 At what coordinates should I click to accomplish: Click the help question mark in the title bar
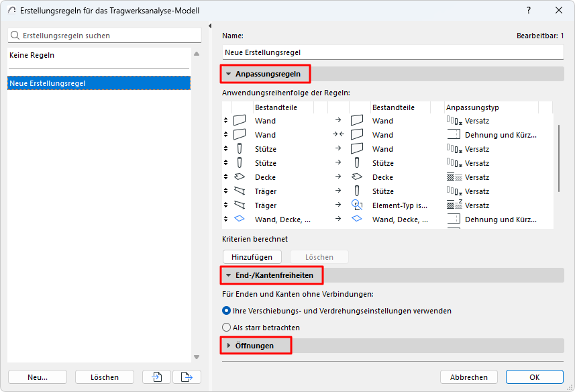[x=529, y=11]
